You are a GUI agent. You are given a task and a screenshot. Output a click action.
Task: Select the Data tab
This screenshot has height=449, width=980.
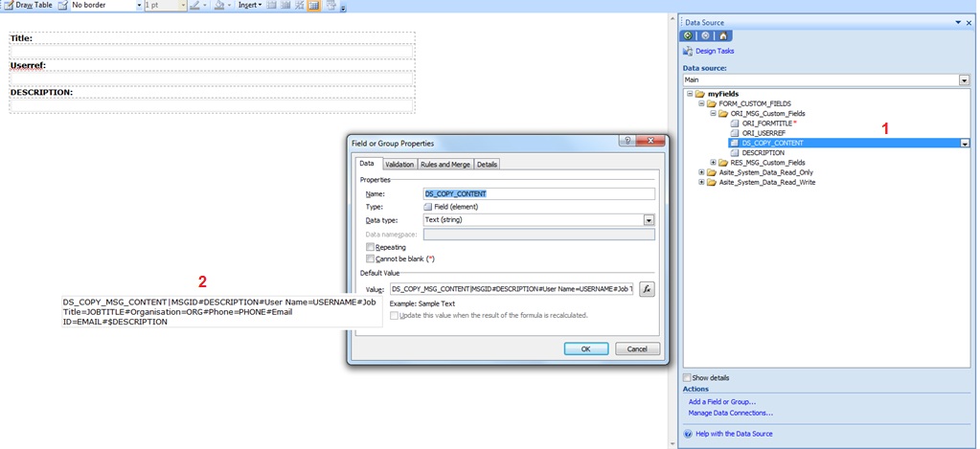[368, 164]
